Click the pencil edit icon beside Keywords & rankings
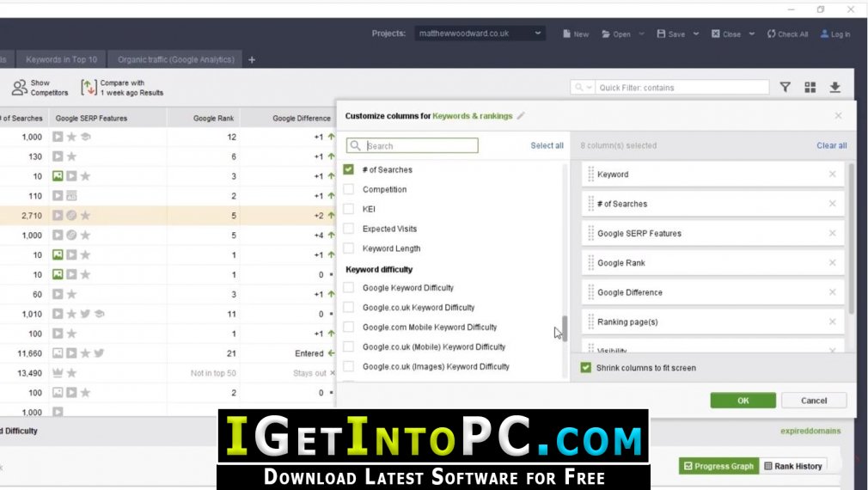 point(521,116)
